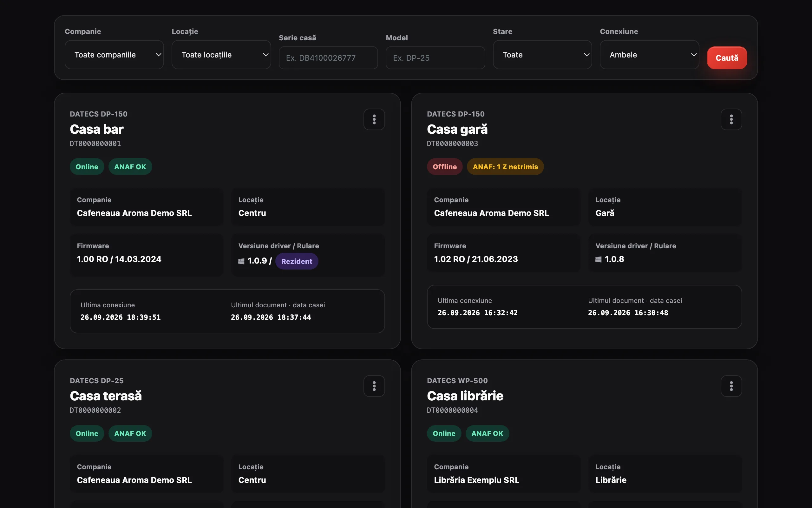Click firmware value 1.00 RO / 14.03.2024
The width and height of the screenshot is (812, 508).
pos(119,259)
